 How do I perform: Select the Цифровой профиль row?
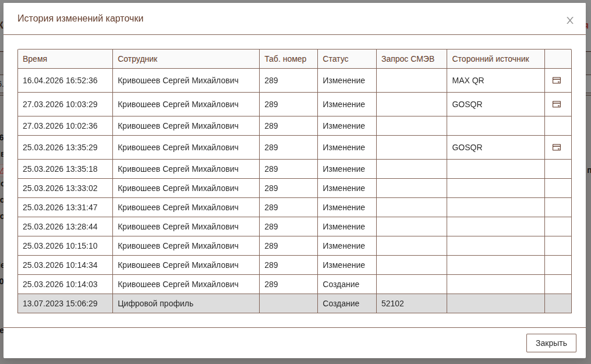pos(155,303)
